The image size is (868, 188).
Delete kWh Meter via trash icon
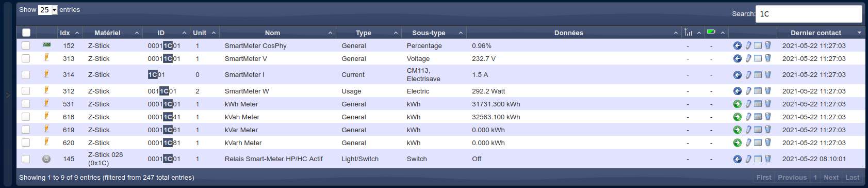767,104
